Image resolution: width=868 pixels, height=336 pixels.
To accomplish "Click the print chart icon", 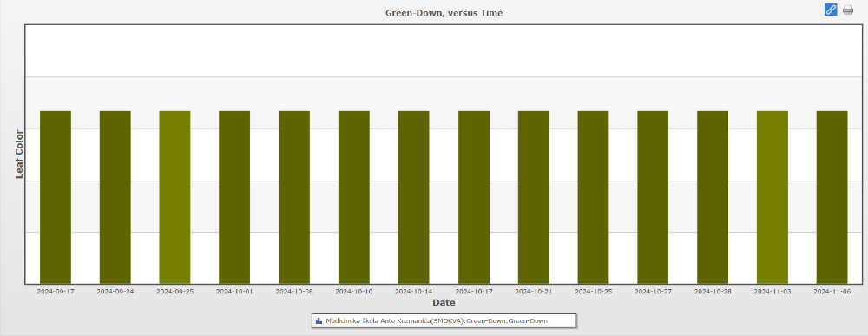I will click(x=848, y=10).
